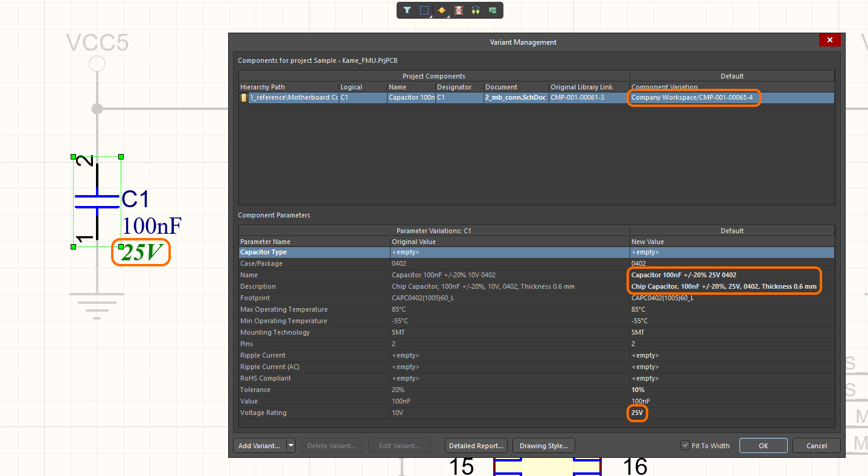Click the component icon in the C1 row

(244, 97)
